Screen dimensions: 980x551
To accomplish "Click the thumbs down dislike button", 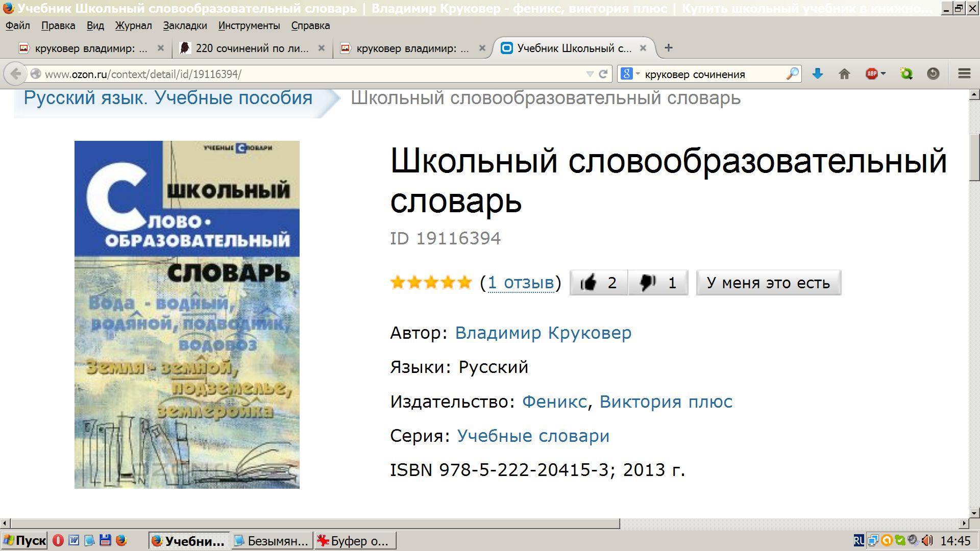I will (658, 283).
